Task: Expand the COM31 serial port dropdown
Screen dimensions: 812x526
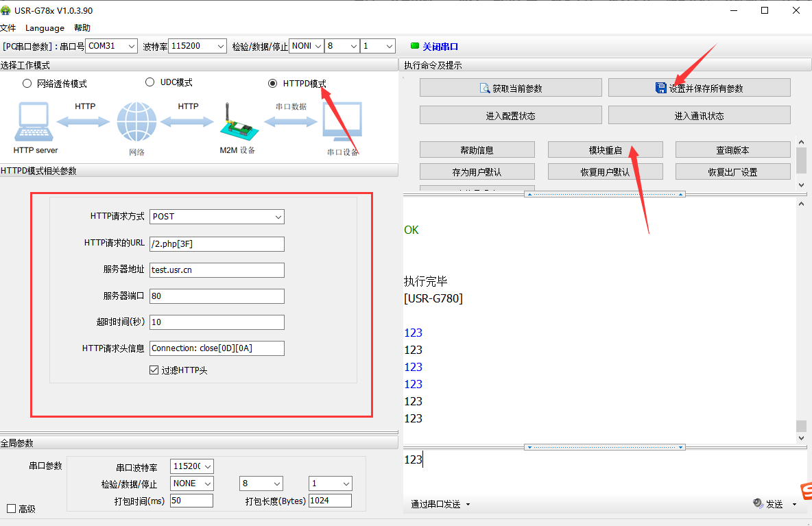Action: pyautogui.click(x=112, y=46)
